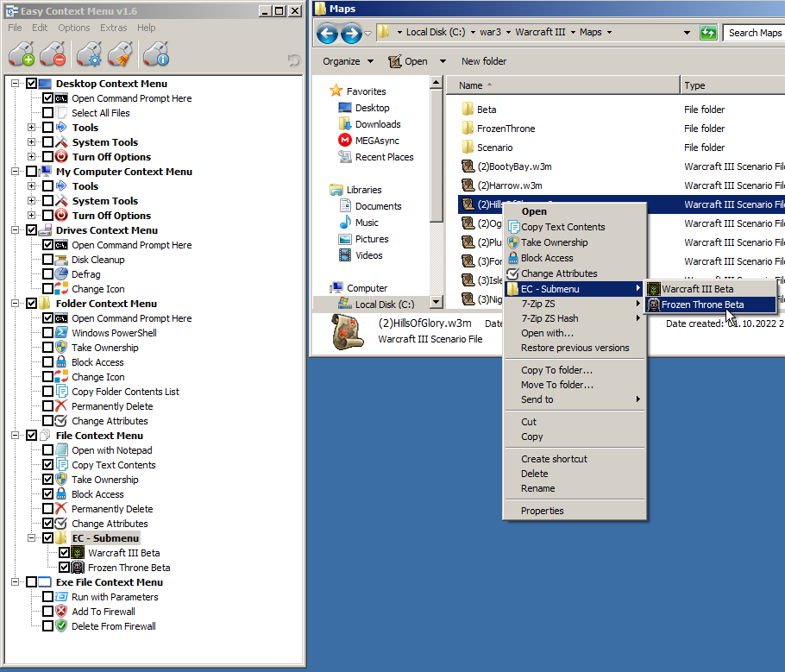Choose Properties in the context menu

click(575, 511)
